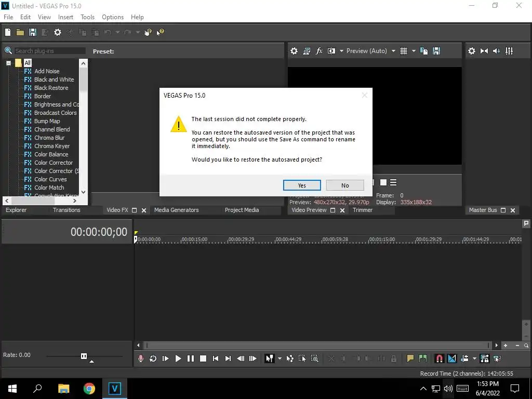Open Video Preview project settings gear

(294, 51)
